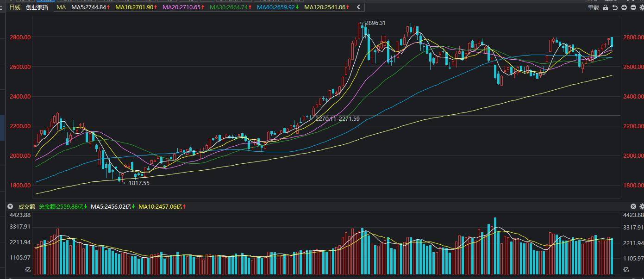Close the volume sub-panel with the X icon
The height and width of the screenshot is (279, 644).
click(633, 206)
